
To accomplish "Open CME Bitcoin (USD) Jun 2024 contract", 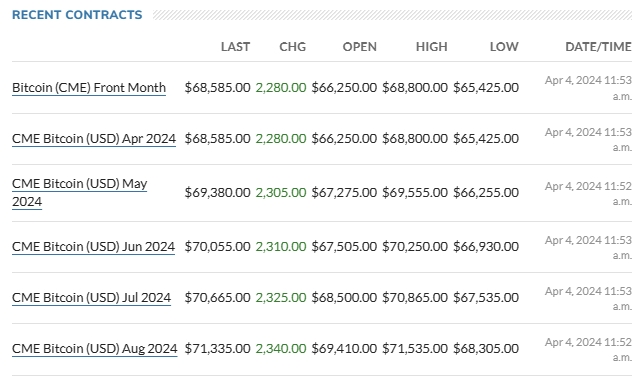I will click(93, 246).
